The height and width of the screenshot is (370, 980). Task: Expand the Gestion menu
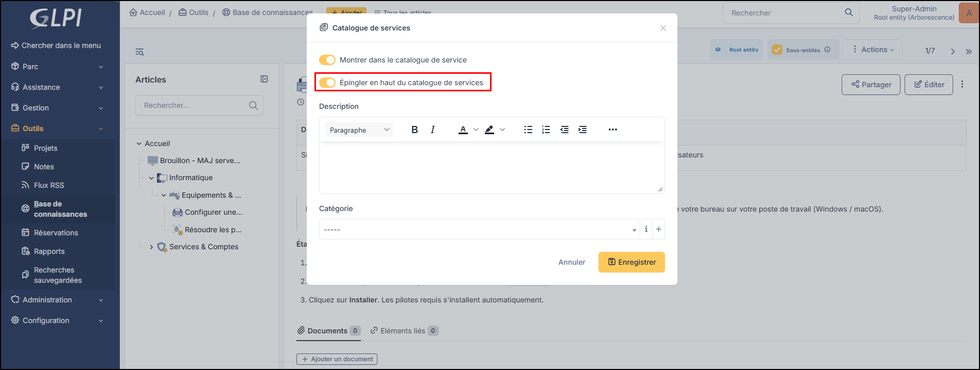point(57,108)
